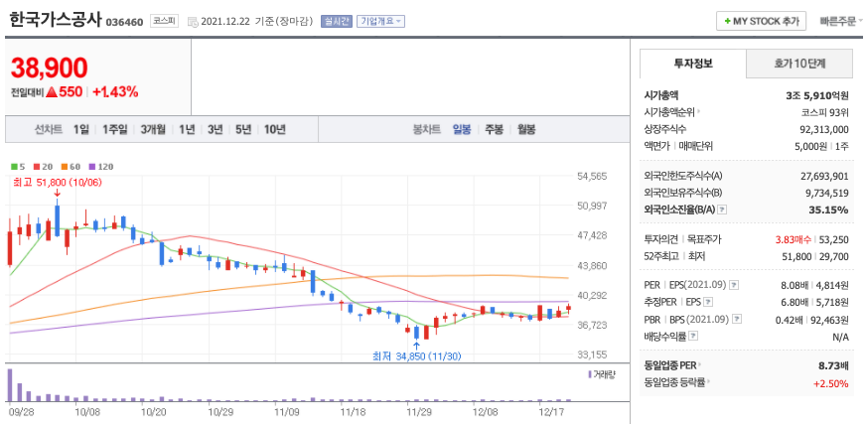Click the tallest volume bar at 09/28
Image resolution: width=868 pixels, height=424 pixels.
[x=9, y=384]
